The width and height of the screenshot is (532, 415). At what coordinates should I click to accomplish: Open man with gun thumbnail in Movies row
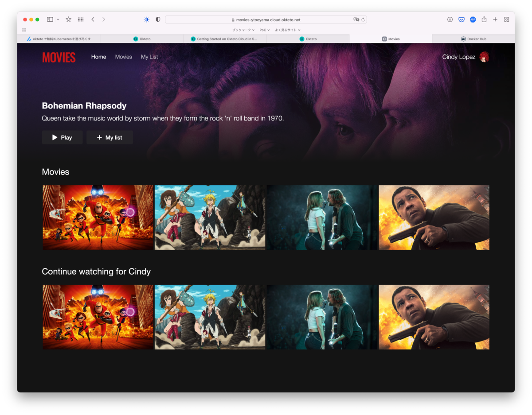(x=434, y=217)
